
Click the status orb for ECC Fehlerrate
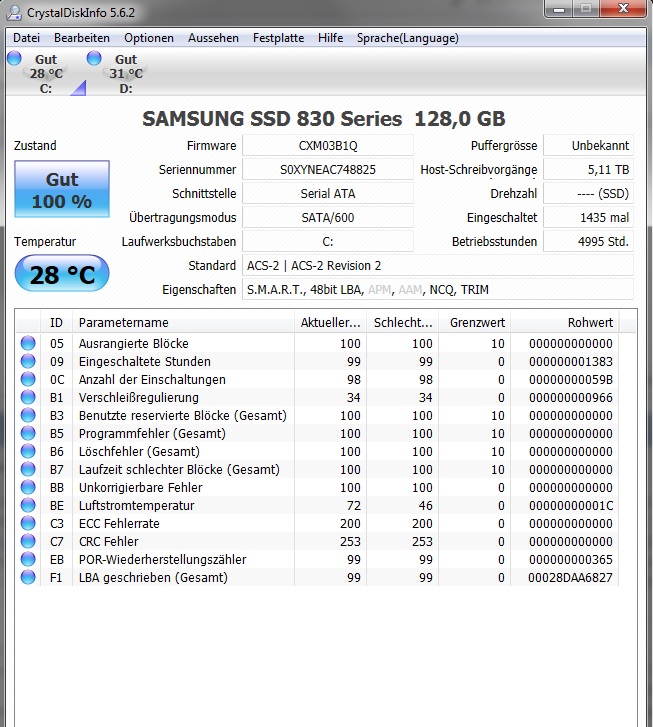[x=28, y=523]
